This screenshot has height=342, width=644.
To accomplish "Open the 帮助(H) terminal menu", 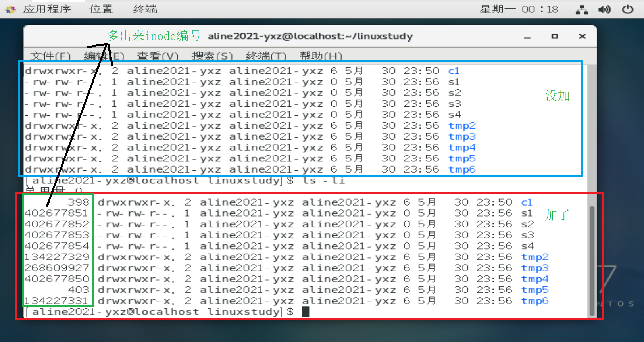I will pos(321,56).
